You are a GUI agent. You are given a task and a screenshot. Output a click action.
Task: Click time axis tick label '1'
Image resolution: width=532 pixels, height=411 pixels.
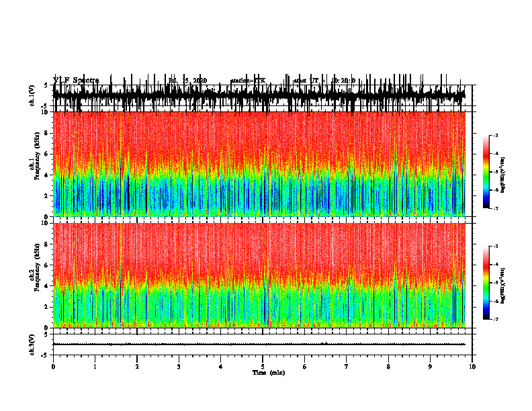pos(95,367)
